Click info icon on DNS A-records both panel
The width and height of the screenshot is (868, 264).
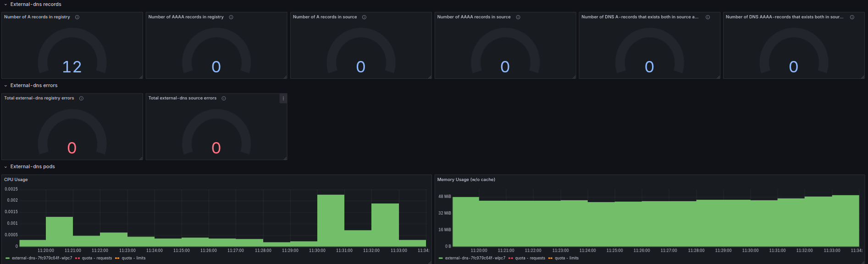708,17
